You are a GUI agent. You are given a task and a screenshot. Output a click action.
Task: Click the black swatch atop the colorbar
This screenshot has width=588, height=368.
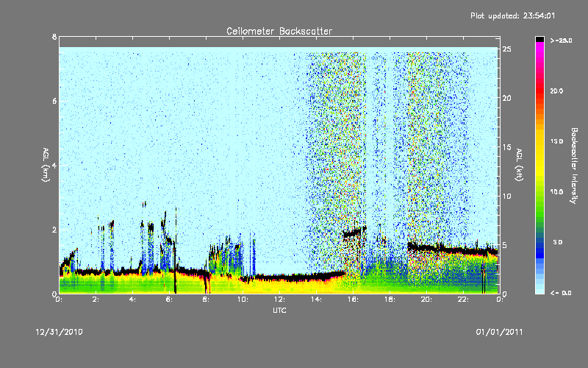(539, 39)
